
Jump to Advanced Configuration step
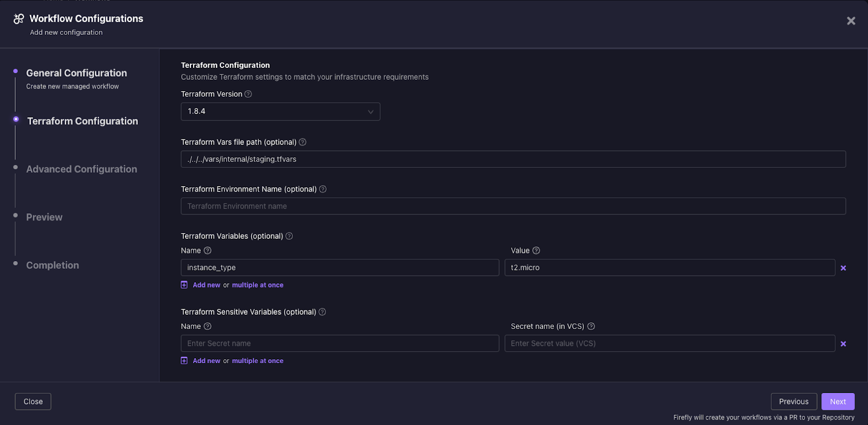point(81,169)
